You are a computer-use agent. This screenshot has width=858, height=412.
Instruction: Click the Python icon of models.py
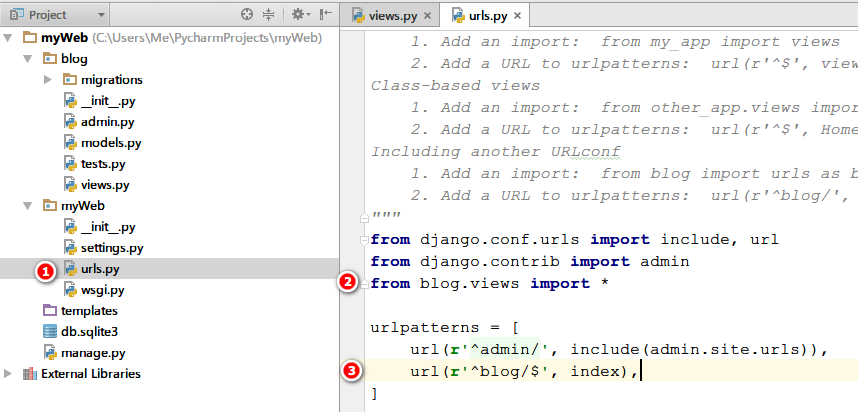(x=70, y=143)
